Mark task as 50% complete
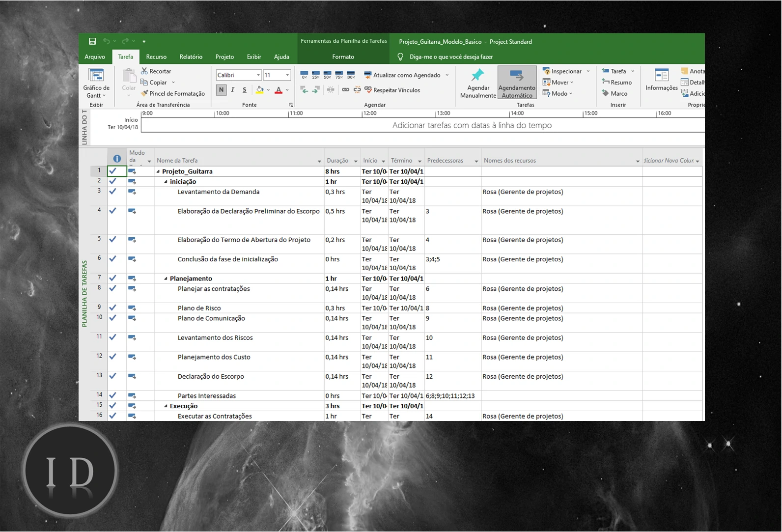782x532 pixels. coord(327,75)
